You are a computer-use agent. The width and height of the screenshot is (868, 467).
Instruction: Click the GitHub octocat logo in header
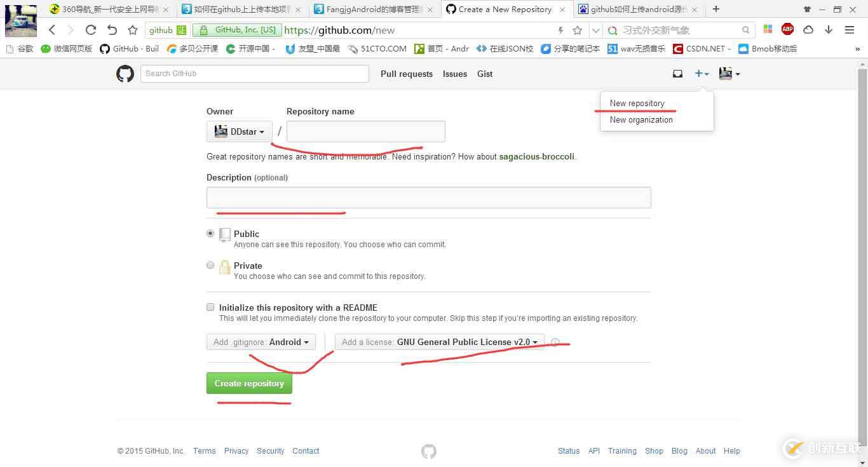pos(125,74)
